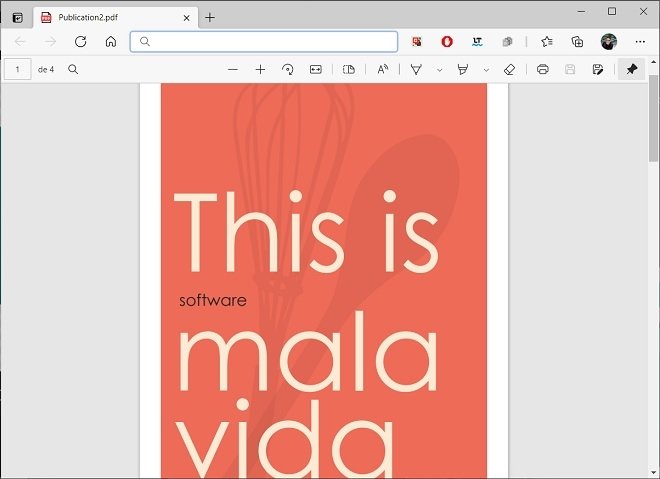
Task: Go forward to next page
Action: point(51,42)
